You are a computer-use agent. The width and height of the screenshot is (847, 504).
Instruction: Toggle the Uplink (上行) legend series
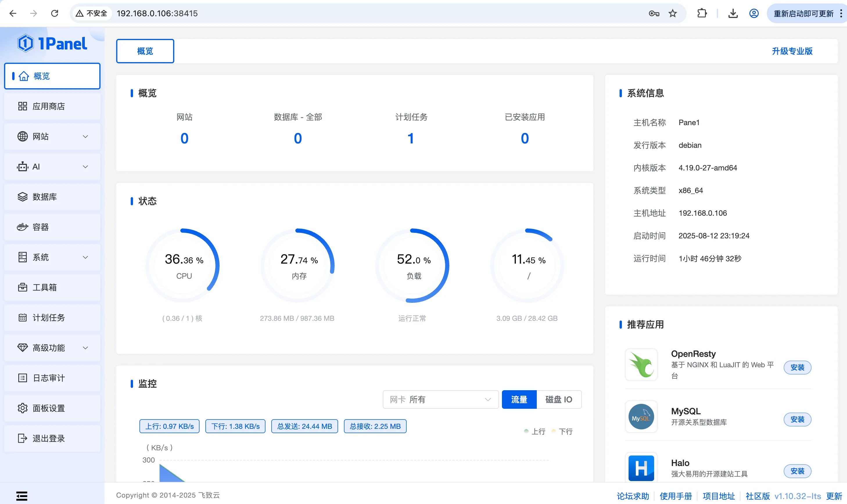tap(534, 431)
